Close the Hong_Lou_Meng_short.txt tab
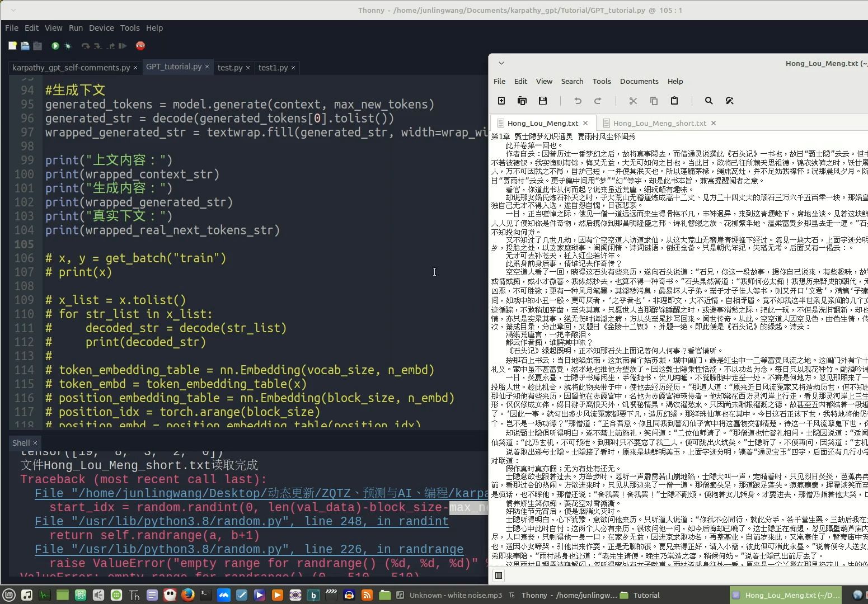Viewport: 868px width, 604px height. [x=714, y=123]
